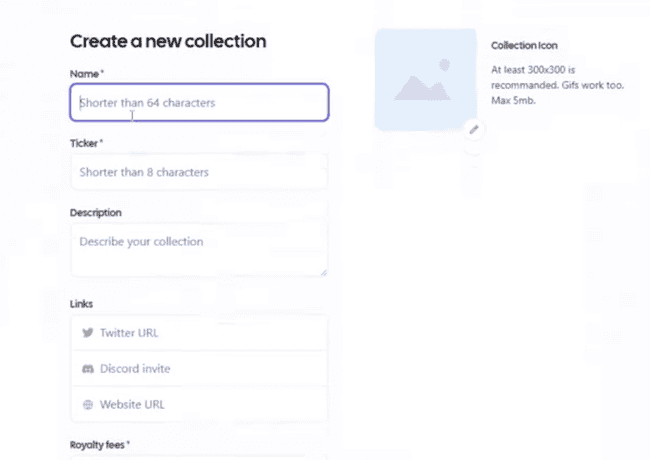Click the Discord logo icon

click(x=87, y=369)
